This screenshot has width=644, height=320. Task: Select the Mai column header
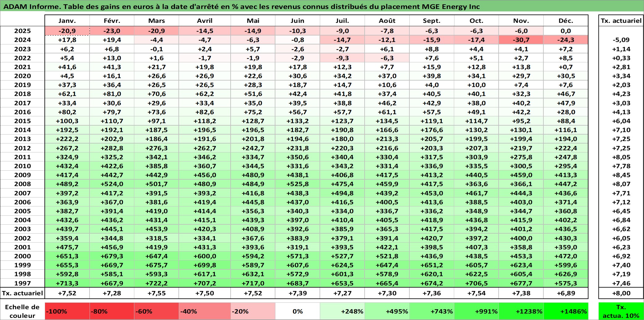253,21
